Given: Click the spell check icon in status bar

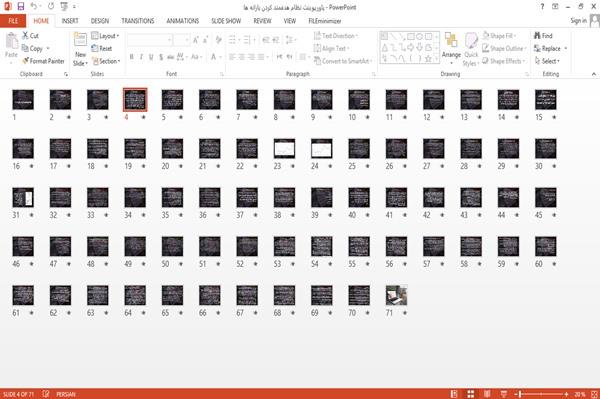Looking at the screenshot, I should [46, 394].
